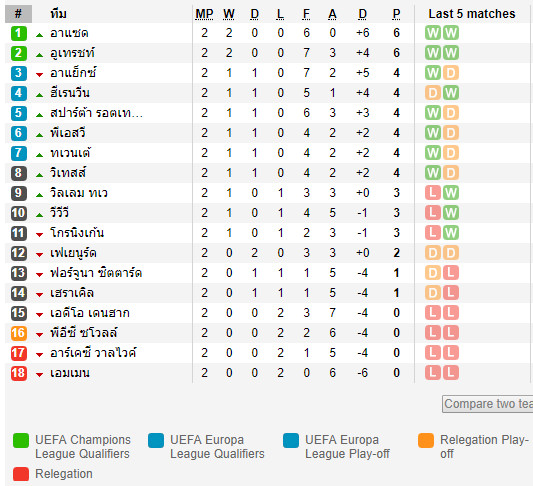This screenshot has height=486, width=533.
Task: Sort by the W wins column header
Action: tap(229, 14)
